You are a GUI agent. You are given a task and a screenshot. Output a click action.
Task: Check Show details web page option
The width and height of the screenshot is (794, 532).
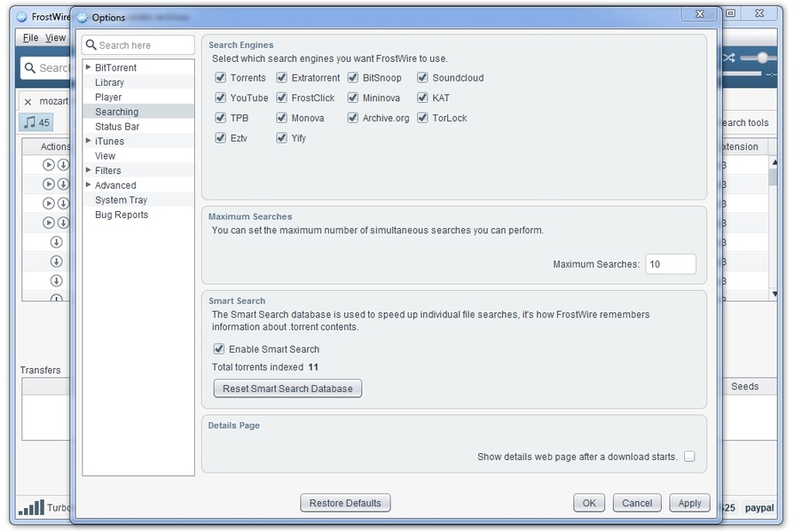click(x=689, y=456)
